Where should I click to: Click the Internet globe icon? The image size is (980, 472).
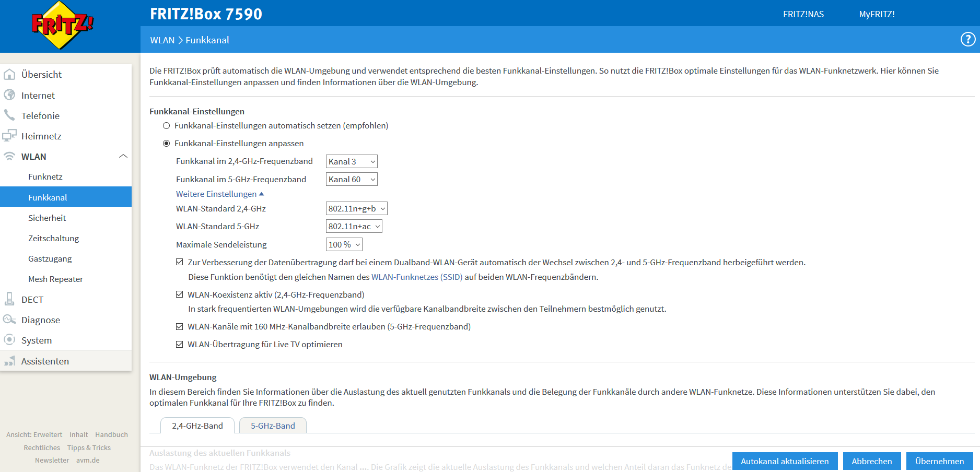click(9, 95)
